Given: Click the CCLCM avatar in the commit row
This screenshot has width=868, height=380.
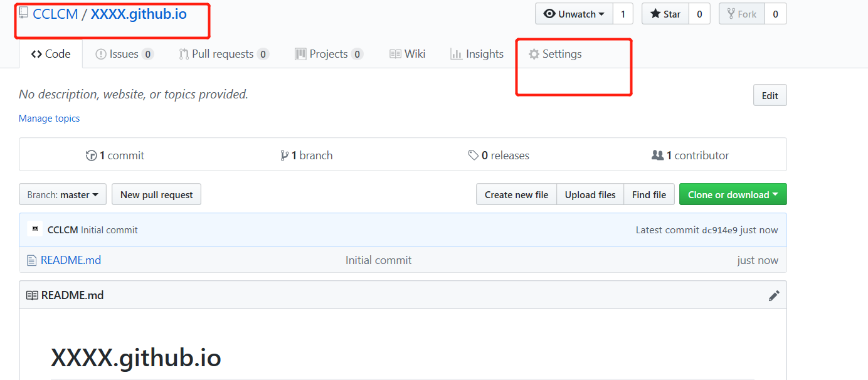Looking at the screenshot, I should tap(35, 230).
